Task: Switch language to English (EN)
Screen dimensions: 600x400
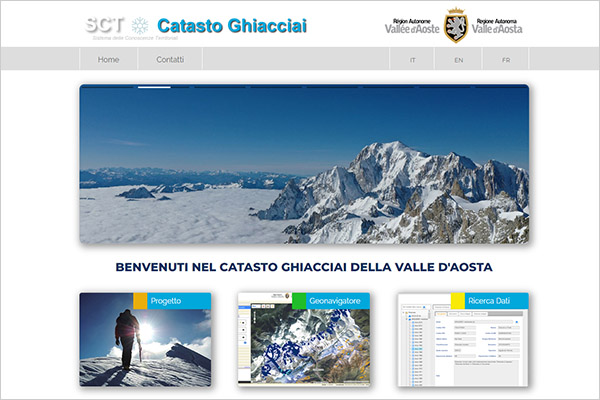Action: point(458,60)
